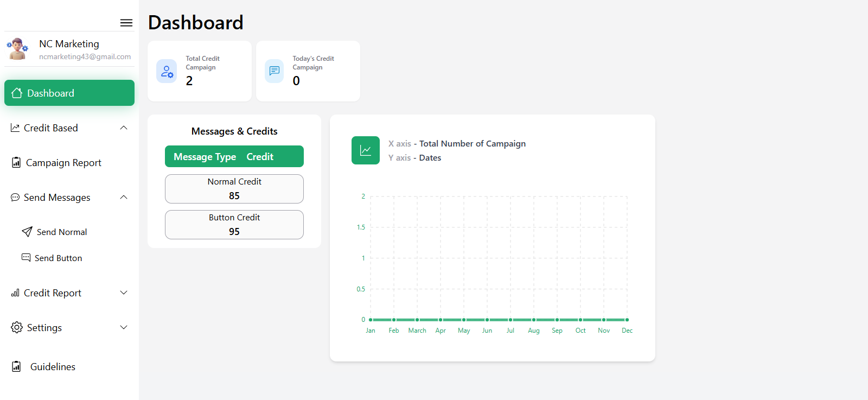
Task: Click the green chart icon above graph
Action: coord(366,150)
